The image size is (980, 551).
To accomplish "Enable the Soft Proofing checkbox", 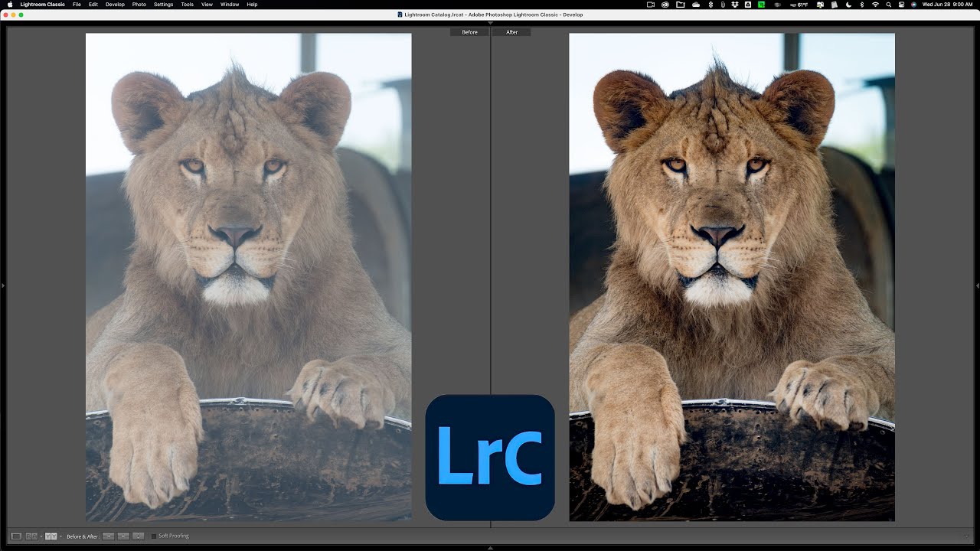I will [154, 536].
